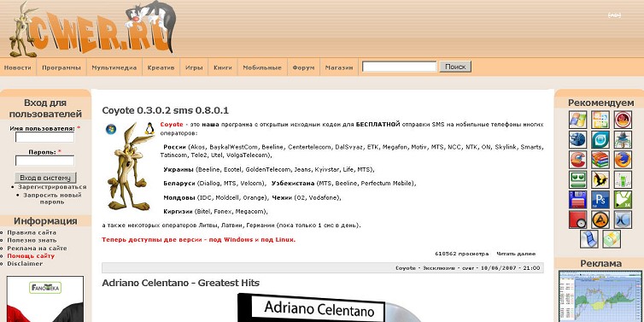Open the Читать далее link
Screen dimensions: 644x322
516,254
